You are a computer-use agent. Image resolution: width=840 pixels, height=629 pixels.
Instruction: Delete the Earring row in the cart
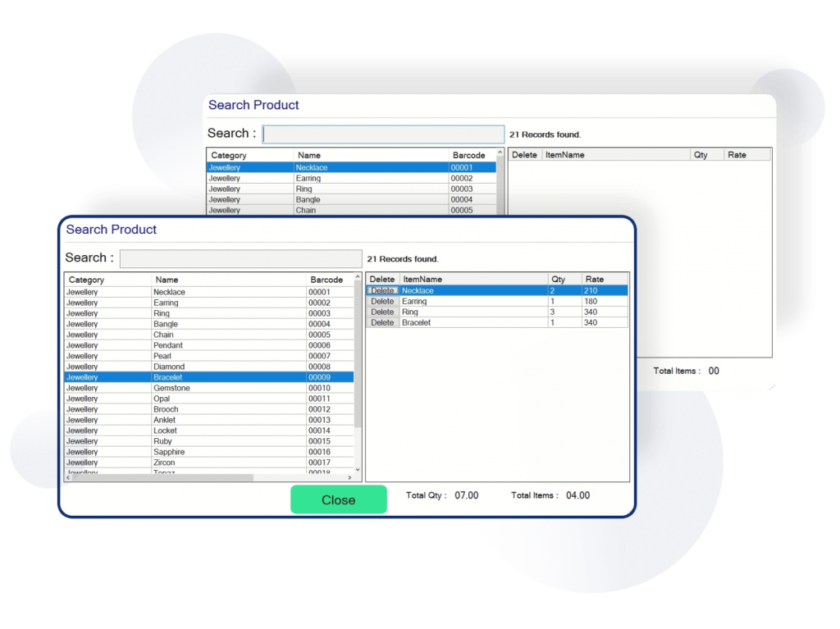[382, 301]
